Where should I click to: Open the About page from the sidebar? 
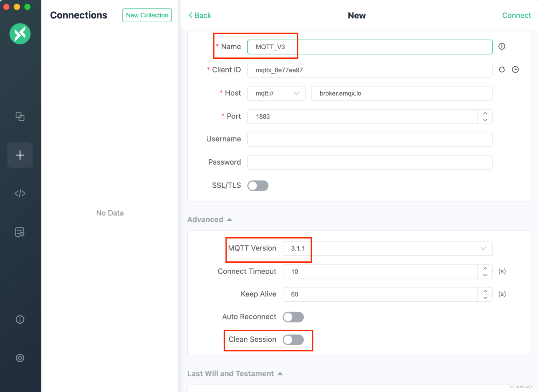pos(20,319)
